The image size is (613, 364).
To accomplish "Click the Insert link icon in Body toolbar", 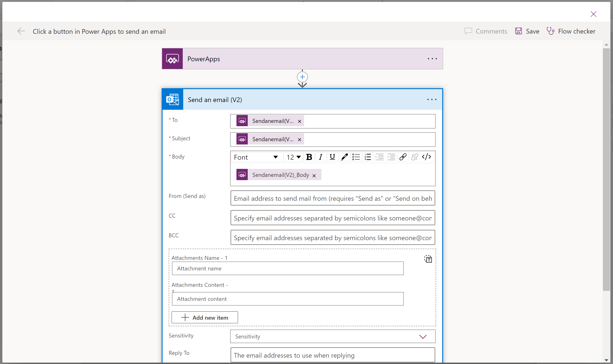I will coord(403,157).
